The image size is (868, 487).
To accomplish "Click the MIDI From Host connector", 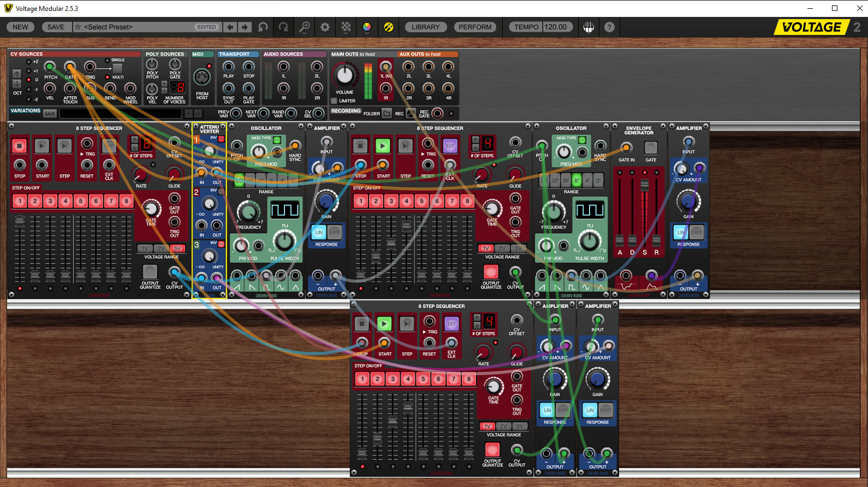I will tap(202, 78).
